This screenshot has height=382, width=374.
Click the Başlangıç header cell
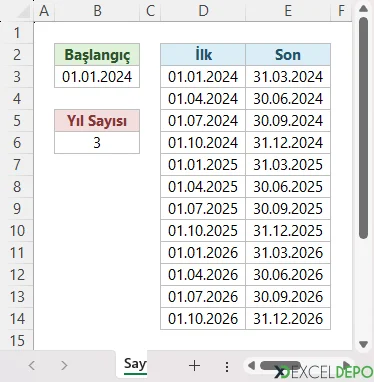click(97, 54)
